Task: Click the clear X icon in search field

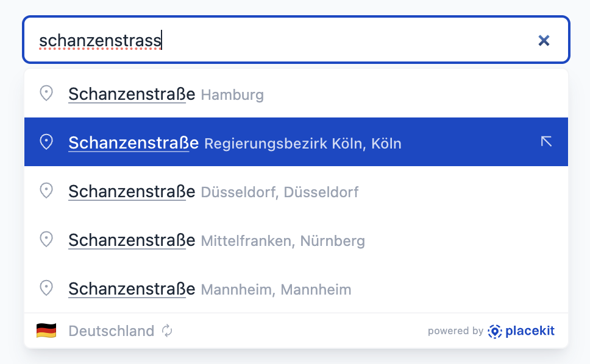Action: (x=544, y=40)
